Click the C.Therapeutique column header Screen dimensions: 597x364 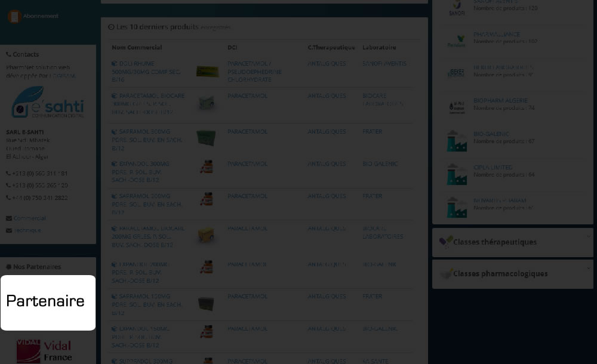[331, 47]
